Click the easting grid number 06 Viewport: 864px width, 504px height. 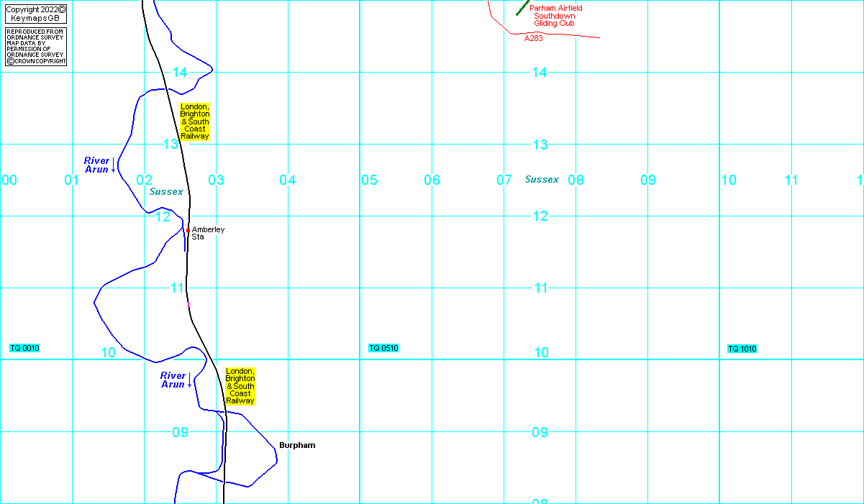[432, 180]
